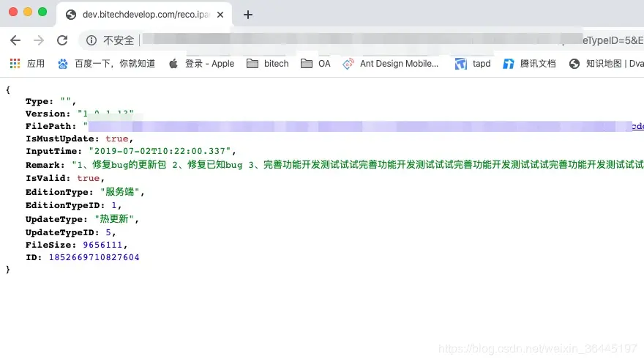Click the UpdateType value 热更新

[114, 219]
